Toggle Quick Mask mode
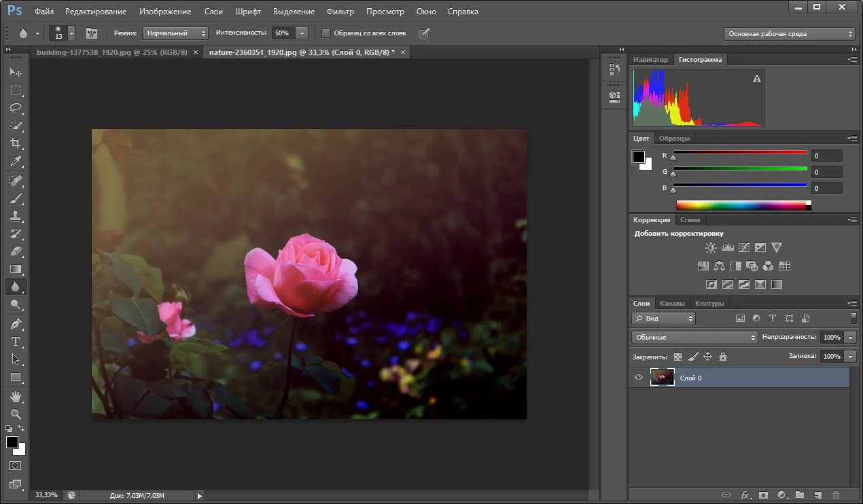This screenshot has height=504, width=863. tap(16, 466)
